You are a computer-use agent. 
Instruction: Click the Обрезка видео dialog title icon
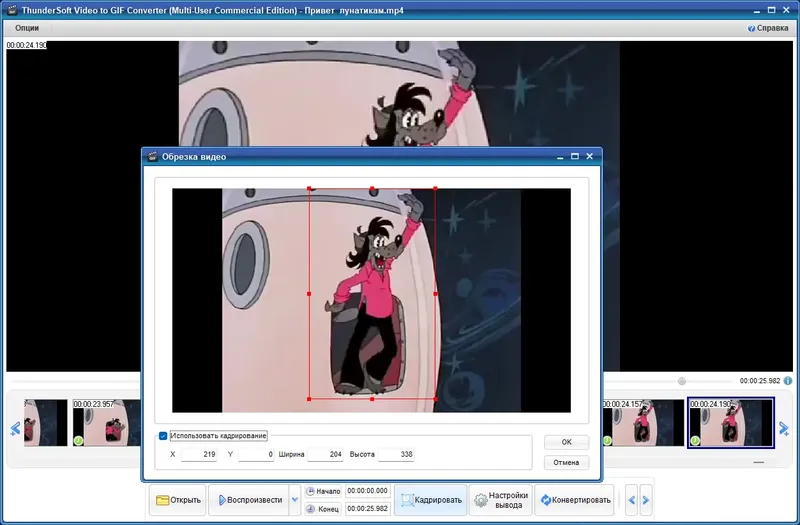(152, 157)
